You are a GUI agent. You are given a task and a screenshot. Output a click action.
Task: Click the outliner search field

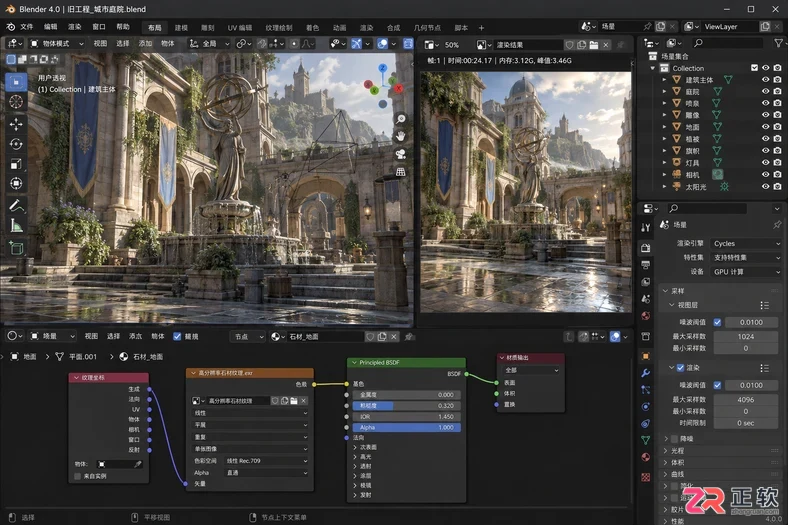[x=729, y=43]
